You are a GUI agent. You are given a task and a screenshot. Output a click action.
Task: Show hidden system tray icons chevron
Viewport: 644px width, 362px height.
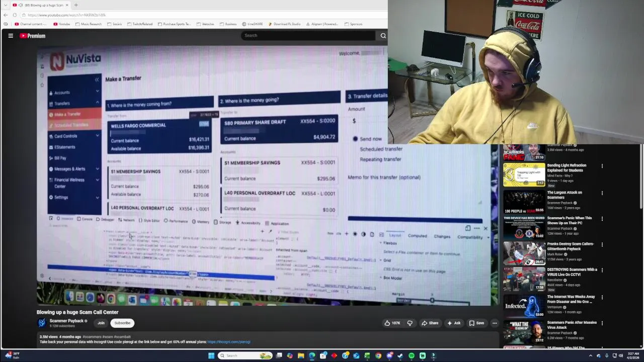(591, 356)
